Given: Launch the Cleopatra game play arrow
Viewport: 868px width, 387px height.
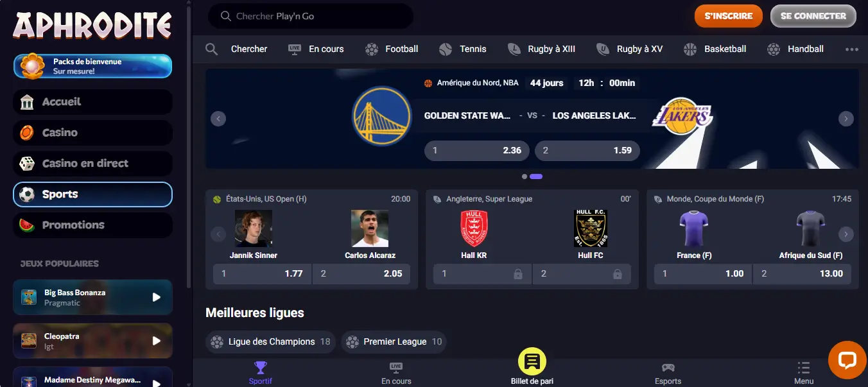Looking at the screenshot, I should click(x=157, y=341).
